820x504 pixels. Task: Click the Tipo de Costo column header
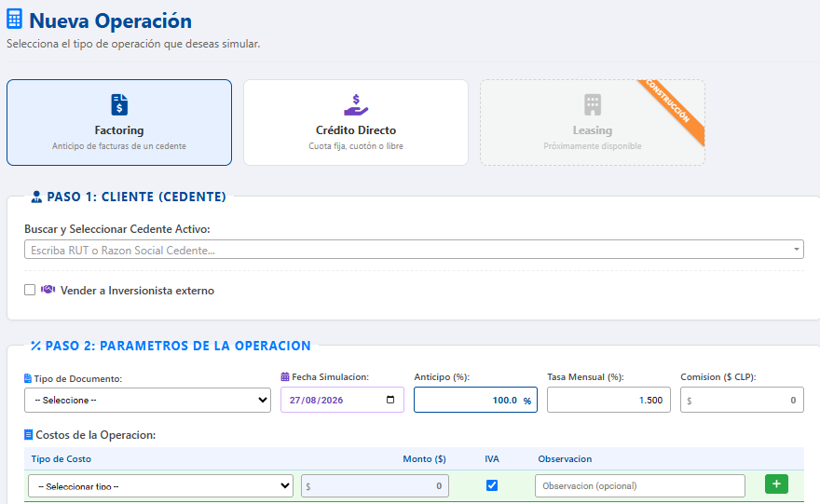point(61,458)
